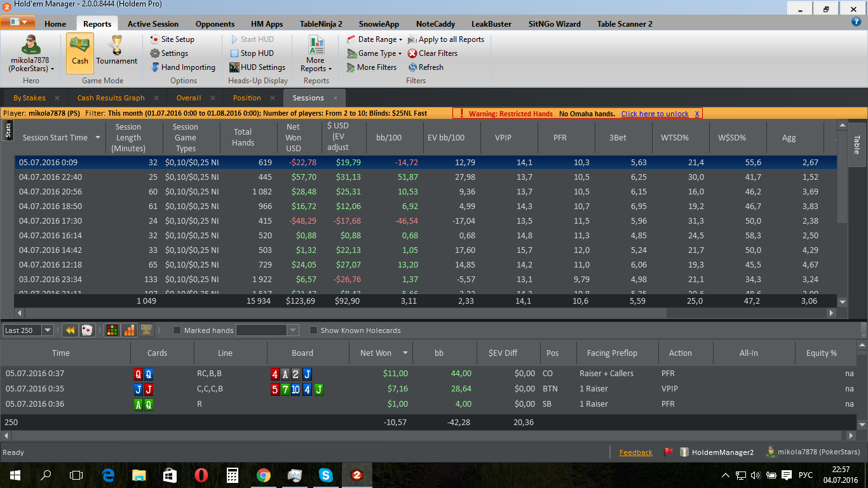Open the More Reports menu
This screenshot has height=488, width=868.
coord(316,54)
